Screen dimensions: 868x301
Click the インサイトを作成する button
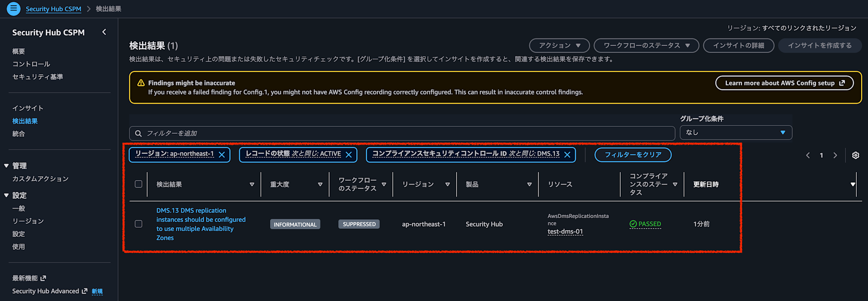pyautogui.click(x=820, y=45)
